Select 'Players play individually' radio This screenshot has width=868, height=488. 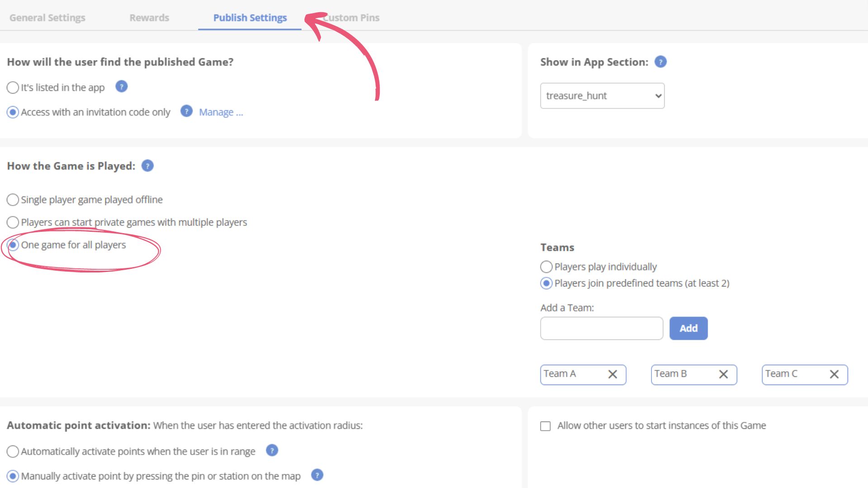(546, 267)
